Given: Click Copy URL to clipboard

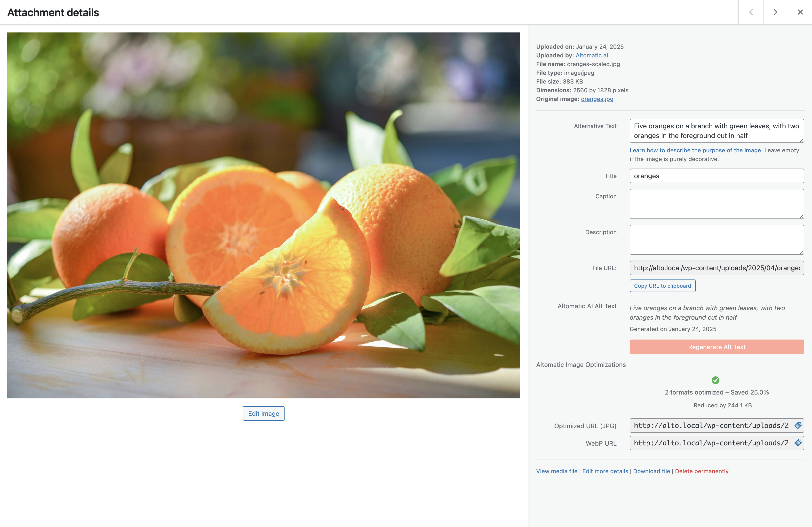Looking at the screenshot, I should [x=662, y=286].
